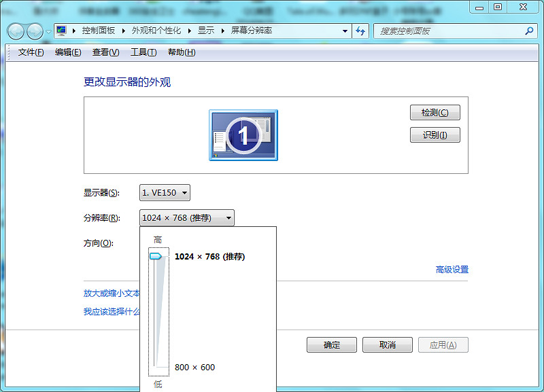Click the back navigation arrow
The image size is (544, 392).
(x=15, y=31)
